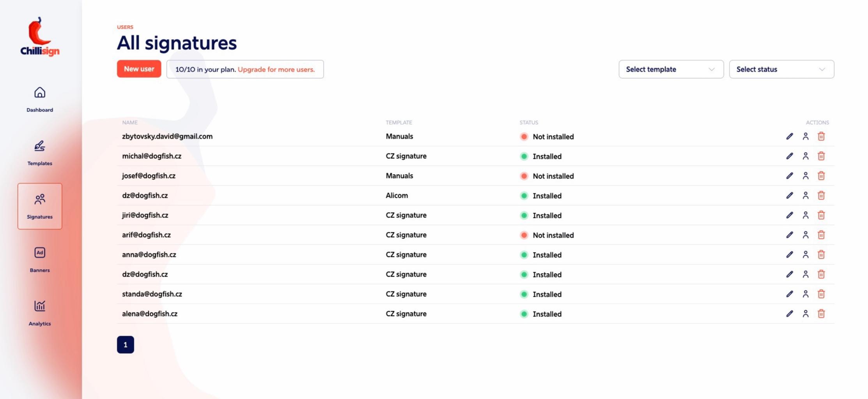This screenshot has width=868, height=399.
Task: Open user profile icon for josef@dogfish.cz
Action: pyautogui.click(x=806, y=176)
